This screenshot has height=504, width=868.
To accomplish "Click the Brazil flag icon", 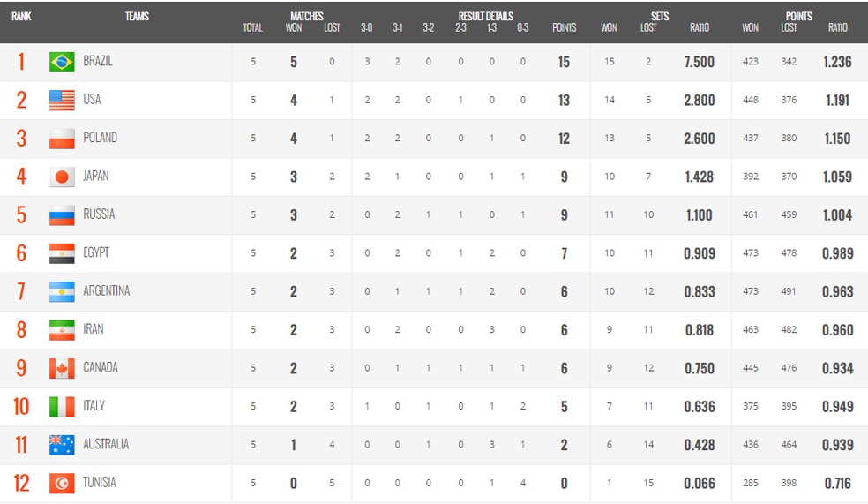I will (62, 62).
